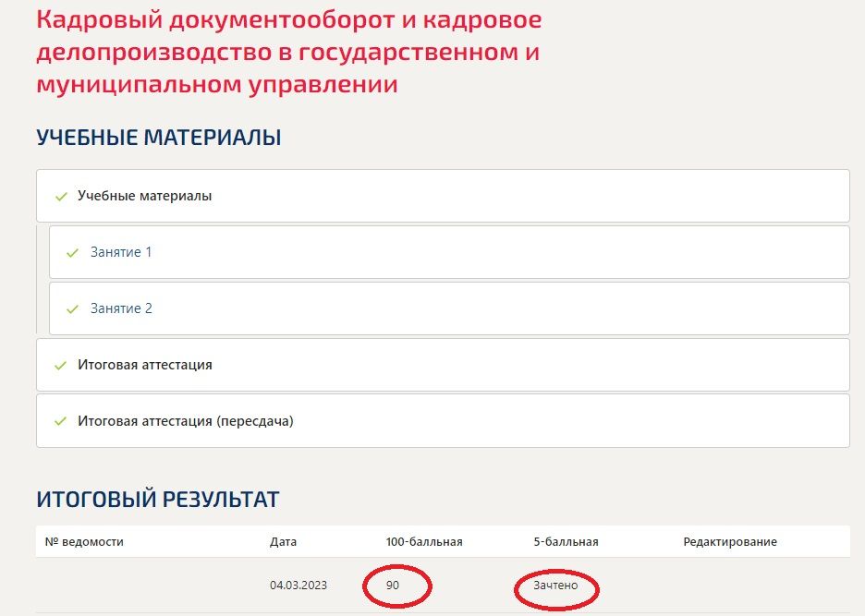This screenshot has width=865, height=616.
Task: Click the date 04.03.2023 cell
Action: point(298,586)
